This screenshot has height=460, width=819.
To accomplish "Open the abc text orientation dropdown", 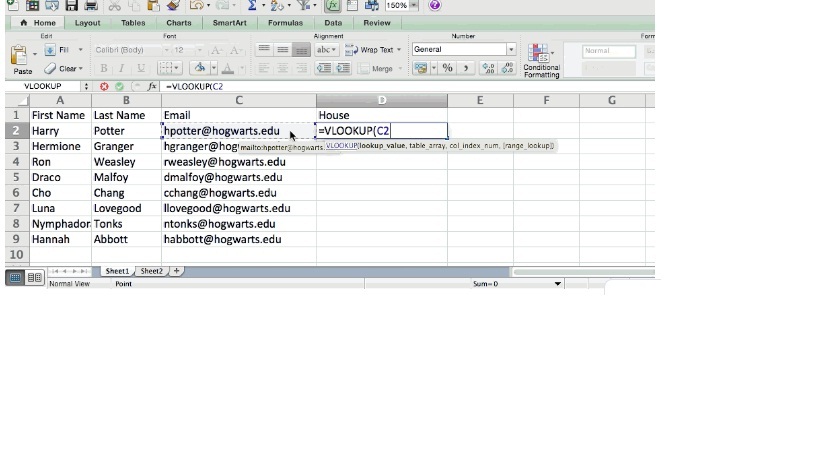I will [x=326, y=50].
